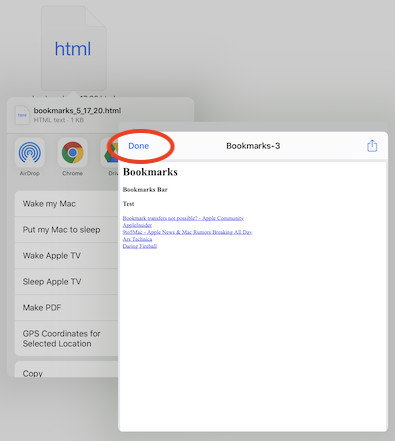This screenshot has width=395, height=441.
Task: Run the Sleep Apple TV action
Action: [67, 282]
